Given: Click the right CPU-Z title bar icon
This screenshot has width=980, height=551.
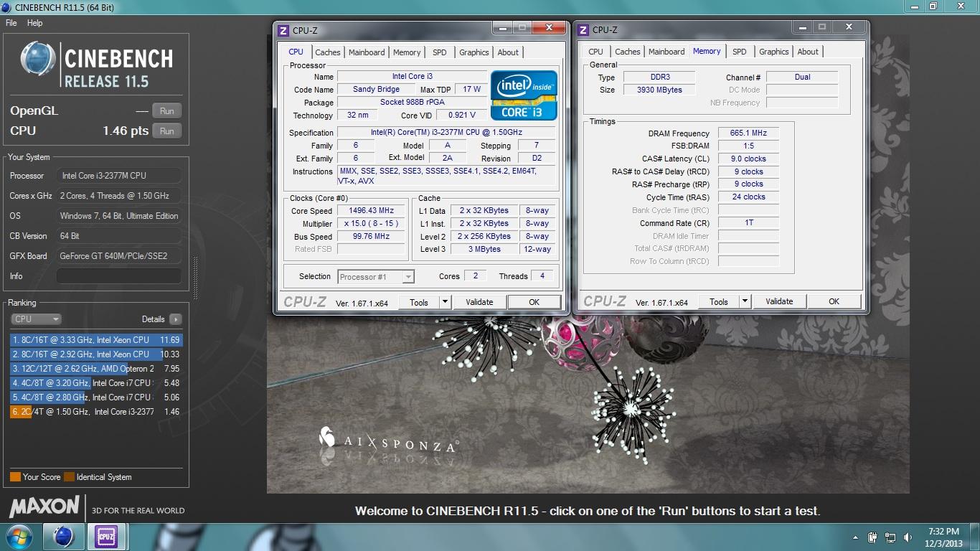Looking at the screenshot, I should [x=583, y=30].
